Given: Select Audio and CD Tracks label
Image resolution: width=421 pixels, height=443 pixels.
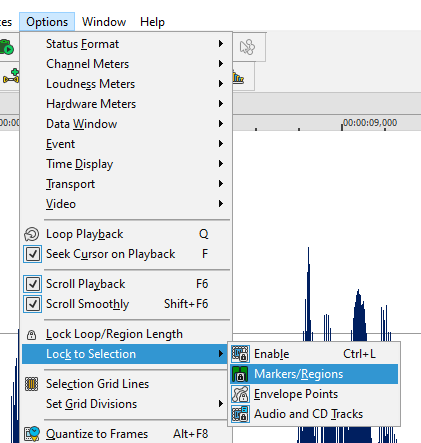Looking at the screenshot, I should click(308, 414).
